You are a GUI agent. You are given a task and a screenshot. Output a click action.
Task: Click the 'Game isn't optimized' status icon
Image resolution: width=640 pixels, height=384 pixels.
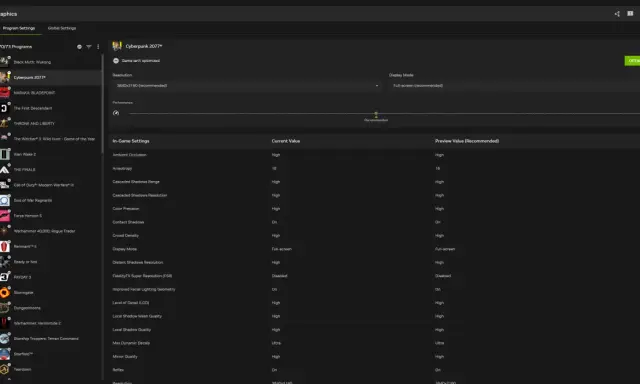pos(116,61)
